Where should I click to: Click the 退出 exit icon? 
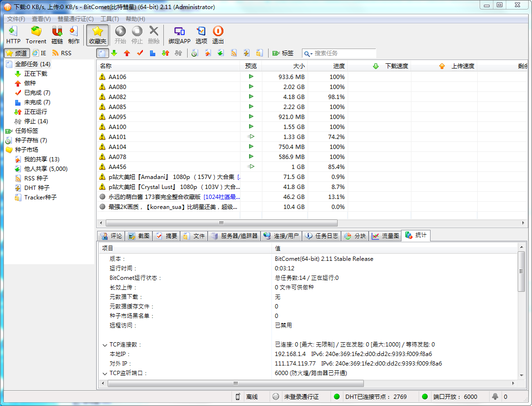pos(218,35)
